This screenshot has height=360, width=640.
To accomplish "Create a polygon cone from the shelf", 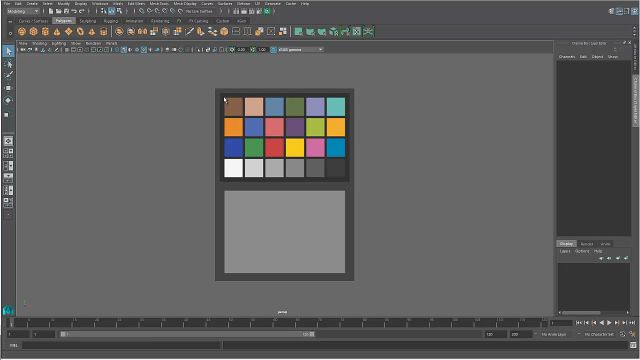I will (x=57, y=31).
